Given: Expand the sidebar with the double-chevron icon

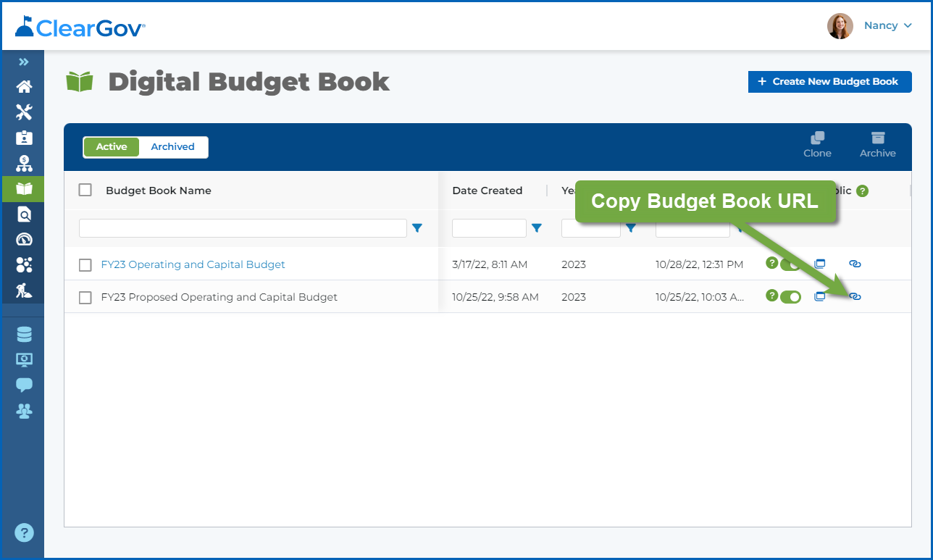Looking at the screenshot, I should (24, 62).
